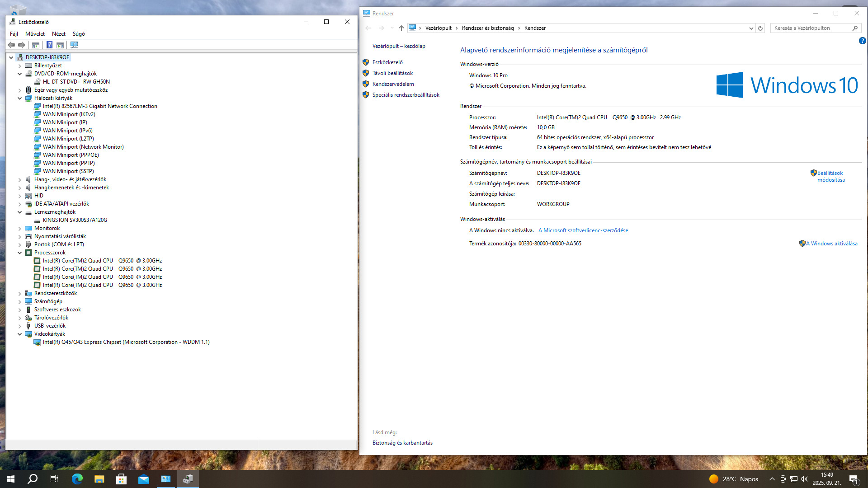Screen dimensions: 868x488
Task: Click the Refresh icon beside the address bar
Action: pyautogui.click(x=760, y=28)
